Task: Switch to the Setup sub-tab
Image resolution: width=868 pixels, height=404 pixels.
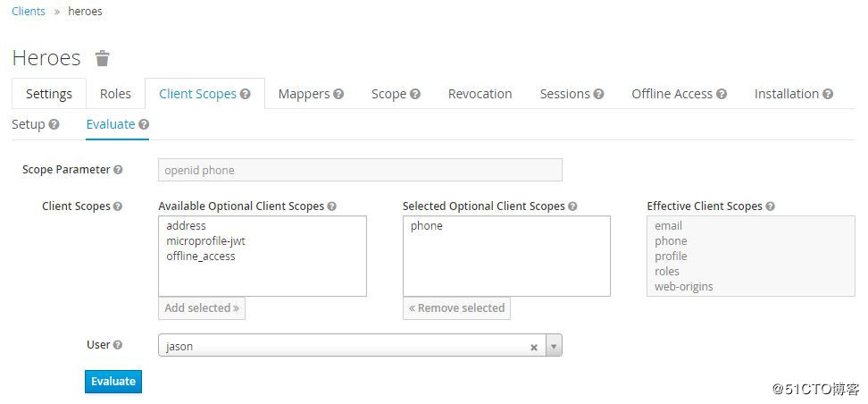Action: pos(29,124)
